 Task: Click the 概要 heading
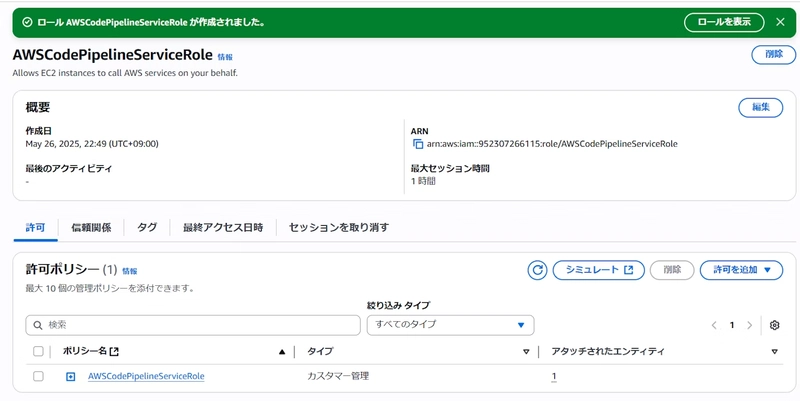(38, 108)
